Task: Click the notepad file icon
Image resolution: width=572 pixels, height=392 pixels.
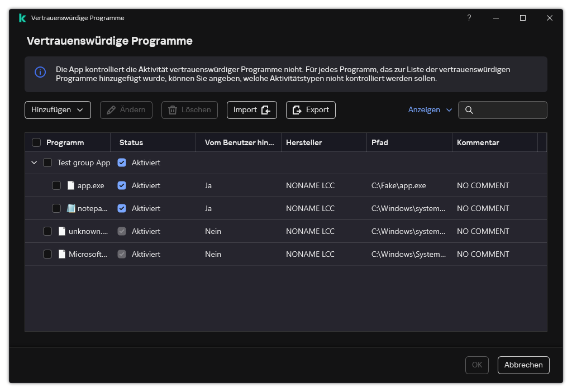Action: click(x=71, y=208)
